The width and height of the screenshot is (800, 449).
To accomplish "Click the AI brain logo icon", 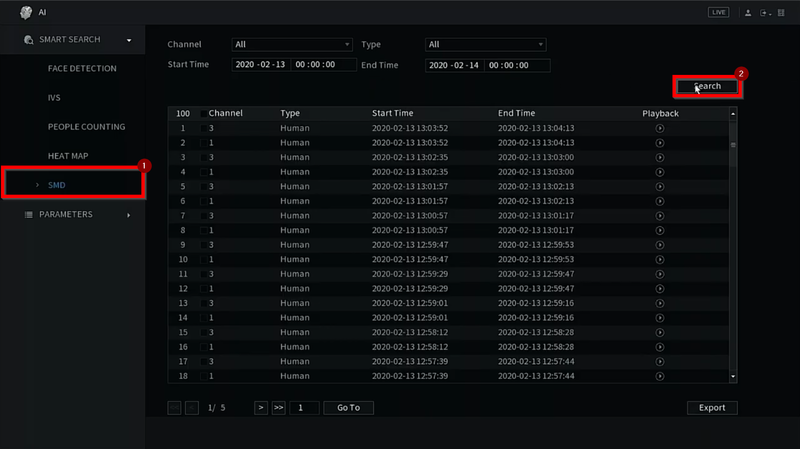I will coord(26,12).
